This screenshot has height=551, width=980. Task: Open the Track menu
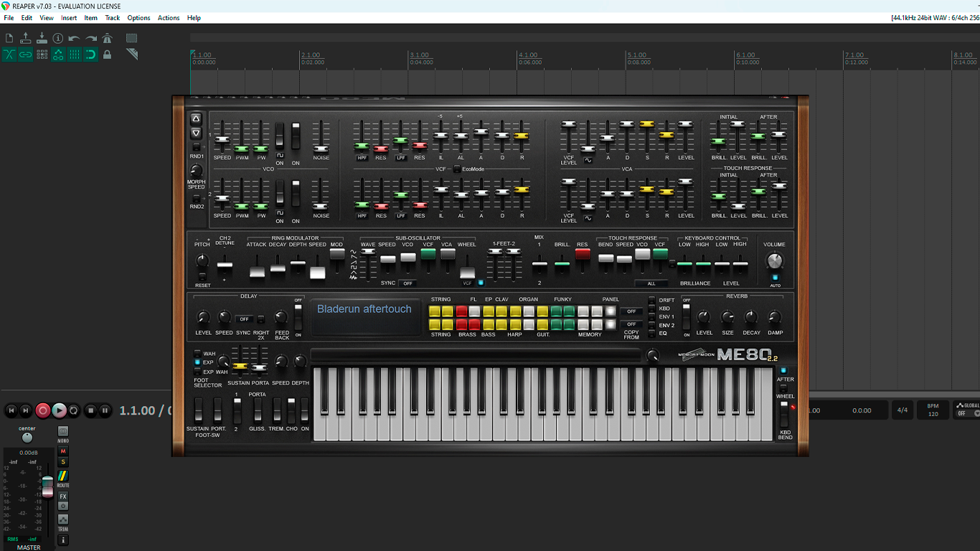click(113, 18)
